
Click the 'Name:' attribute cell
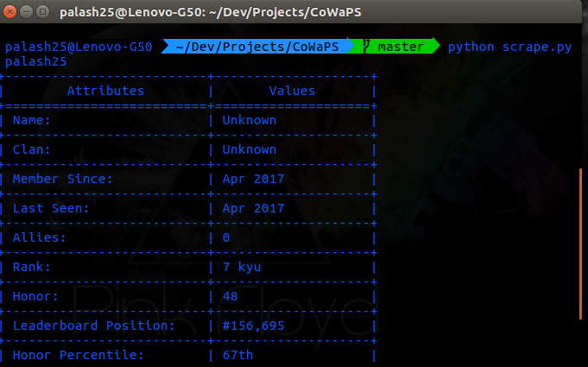click(x=31, y=120)
